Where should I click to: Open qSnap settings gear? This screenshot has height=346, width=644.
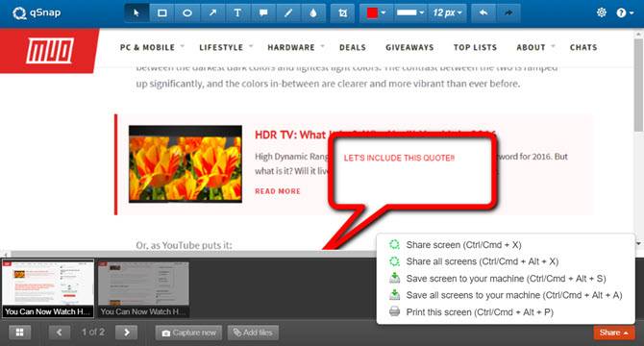coord(602,12)
